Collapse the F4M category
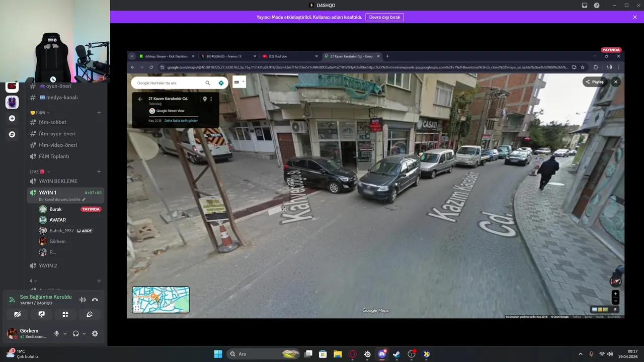The image size is (644, 362). tap(40, 113)
